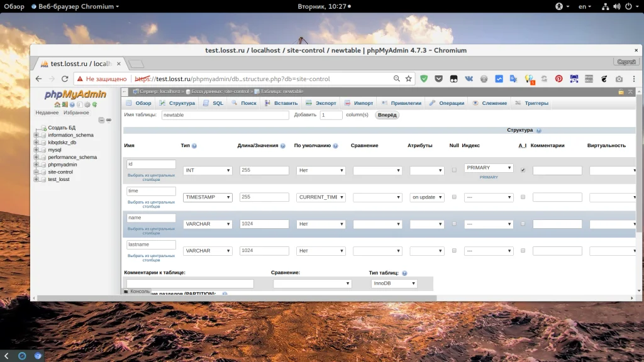Screen dimensions: 644x362
Task: Click help icon next to Тип column header
Action: tap(194, 146)
